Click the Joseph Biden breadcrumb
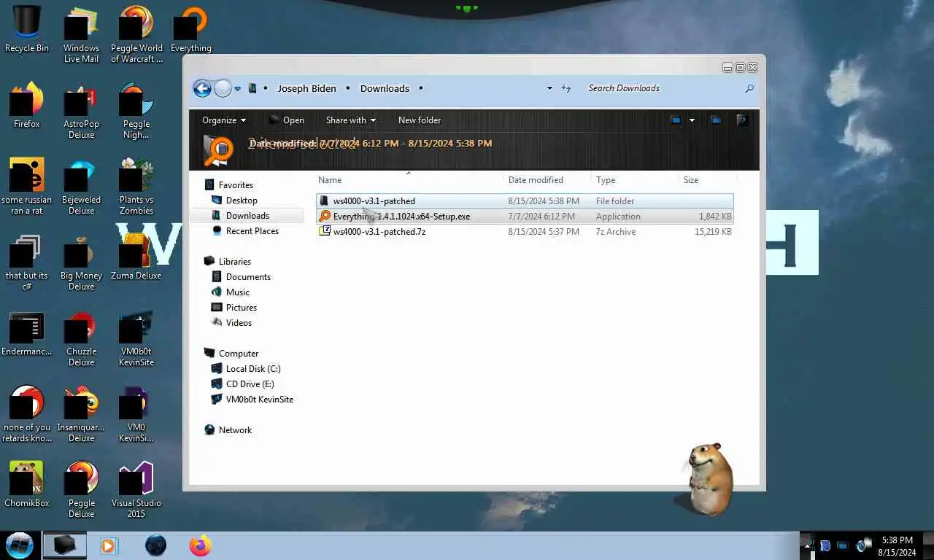934x560 pixels. click(x=306, y=88)
